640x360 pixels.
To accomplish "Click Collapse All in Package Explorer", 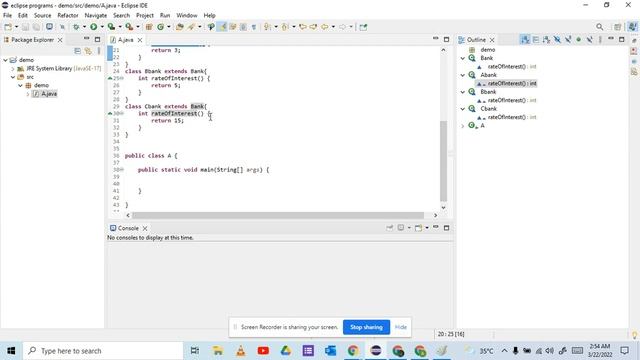I will click(77, 51).
